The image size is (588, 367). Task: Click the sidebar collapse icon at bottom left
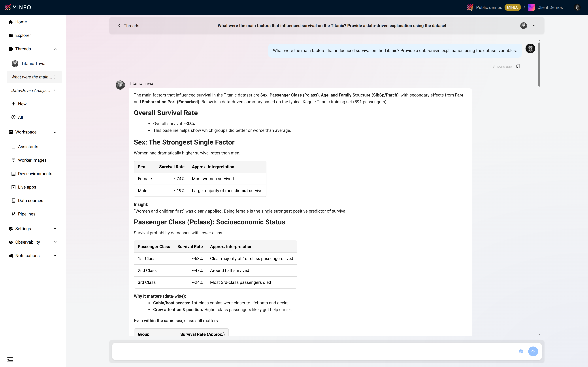pyautogui.click(x=10, y=360)
